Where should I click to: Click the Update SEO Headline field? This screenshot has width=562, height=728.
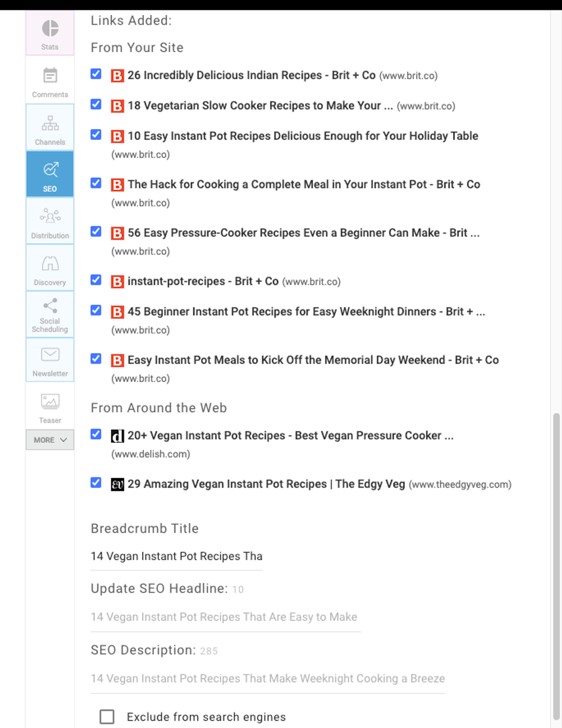pyautogui.click(x=225, y=617)
